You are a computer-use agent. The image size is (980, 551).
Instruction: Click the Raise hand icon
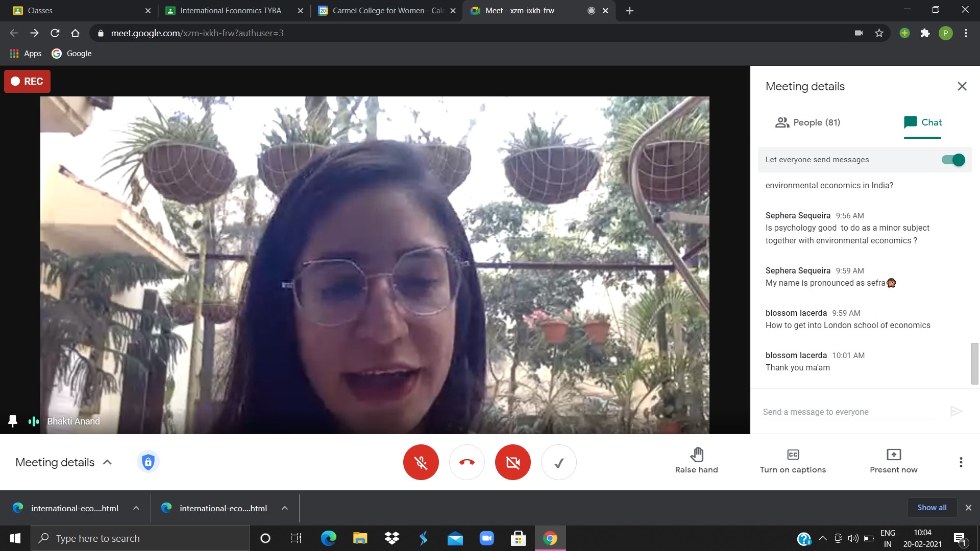pyautogui.click(x=696, y=455)
